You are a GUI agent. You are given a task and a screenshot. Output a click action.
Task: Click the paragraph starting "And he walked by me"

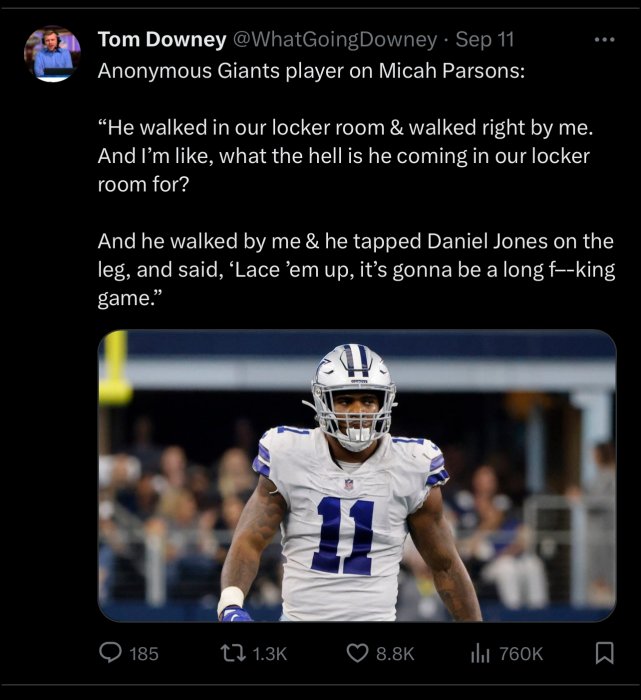click(355, 270)
